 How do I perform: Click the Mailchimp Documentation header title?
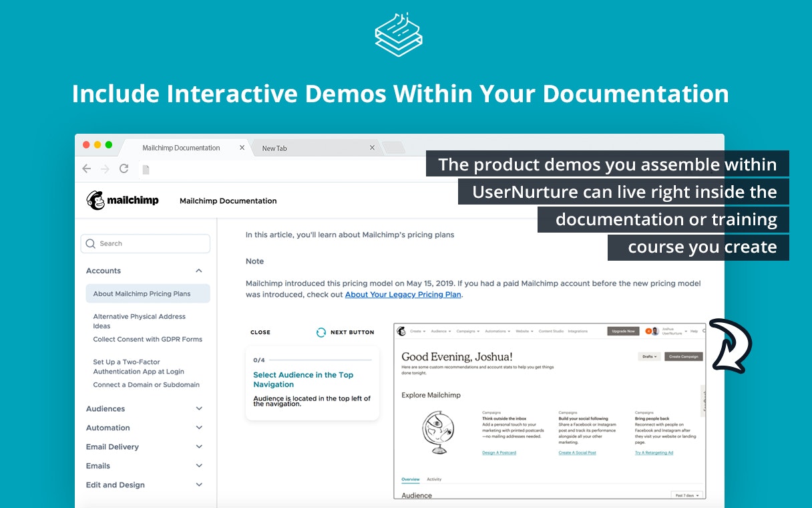pos(228,201)
